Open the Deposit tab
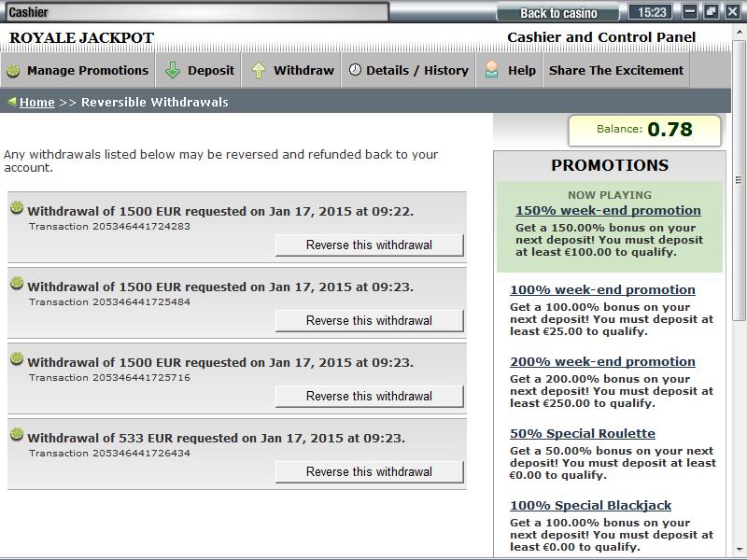This screenshot has height=560, width=747. 199,70
